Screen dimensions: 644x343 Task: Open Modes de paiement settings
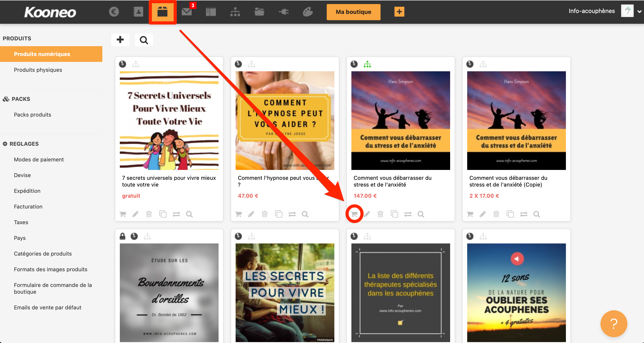39,159
